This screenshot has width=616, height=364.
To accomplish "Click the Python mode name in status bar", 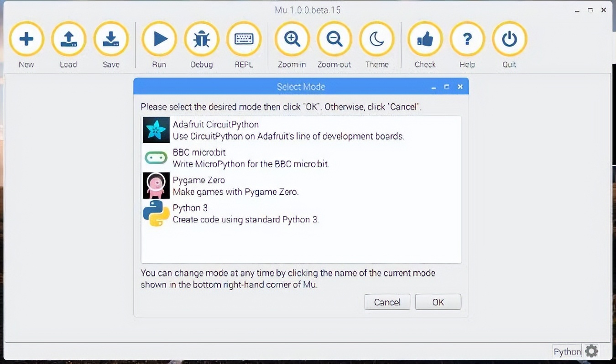I will [567, 351].
